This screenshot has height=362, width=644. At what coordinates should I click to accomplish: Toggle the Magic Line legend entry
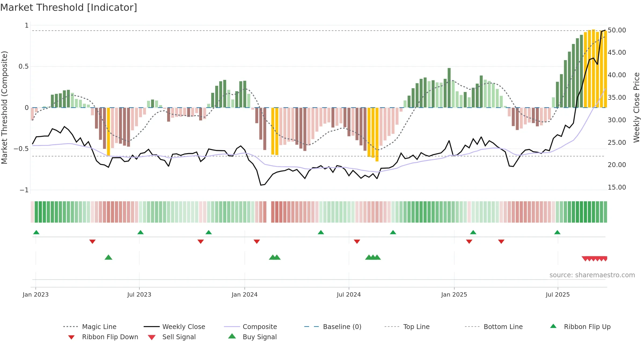coord(90,327)
